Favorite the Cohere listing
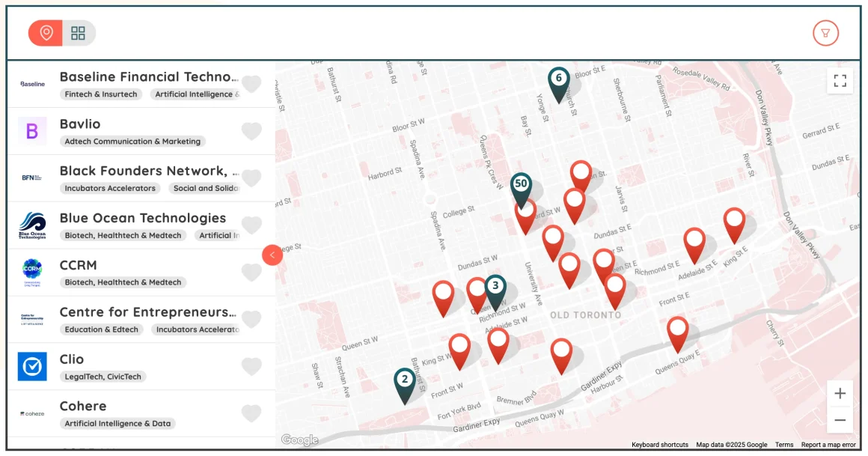Screen dimensions: 868x456 pyautogui.click(x=251, y=414)
